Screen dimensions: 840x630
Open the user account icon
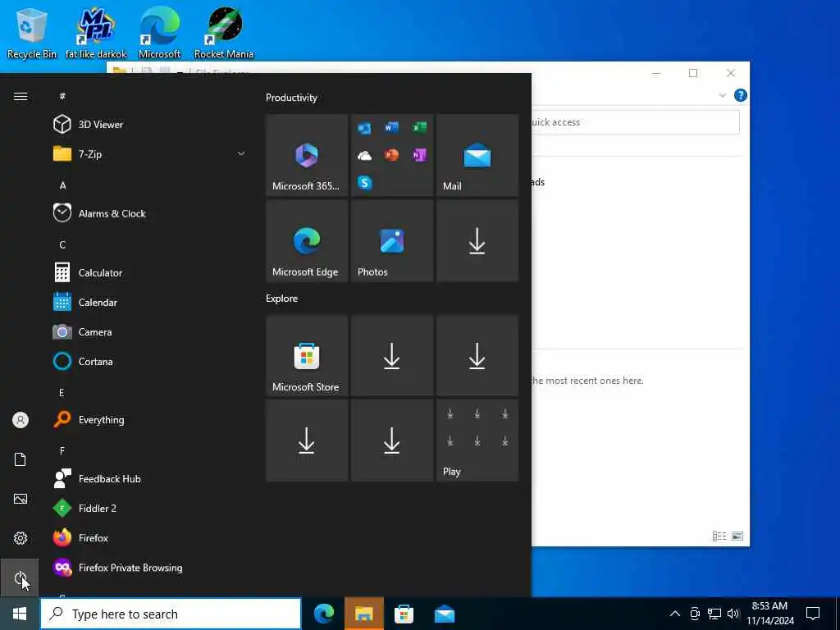click(x=21, y=420)
